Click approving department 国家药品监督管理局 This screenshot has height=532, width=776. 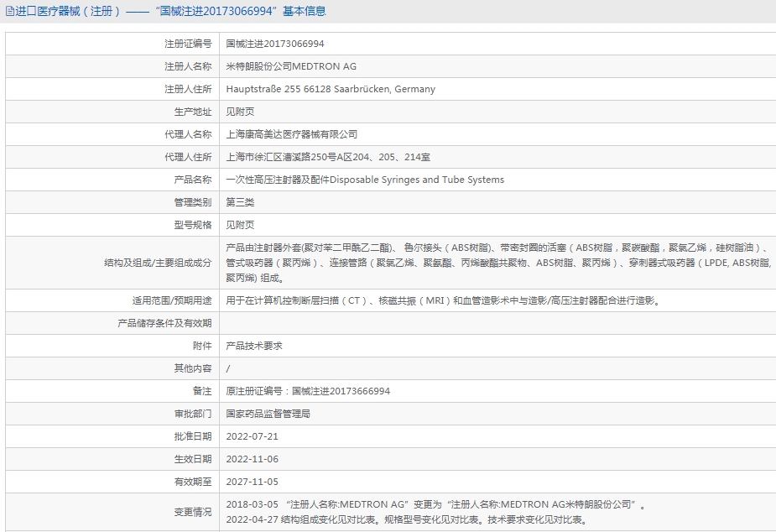(268, 414)
